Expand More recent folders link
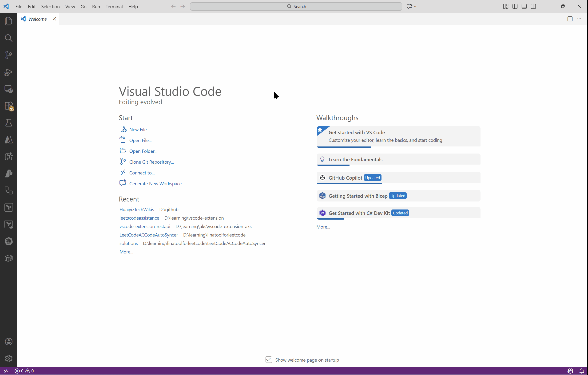Viewport: 588px width, 375px height. pyautogui.click(x=126, y=252)
